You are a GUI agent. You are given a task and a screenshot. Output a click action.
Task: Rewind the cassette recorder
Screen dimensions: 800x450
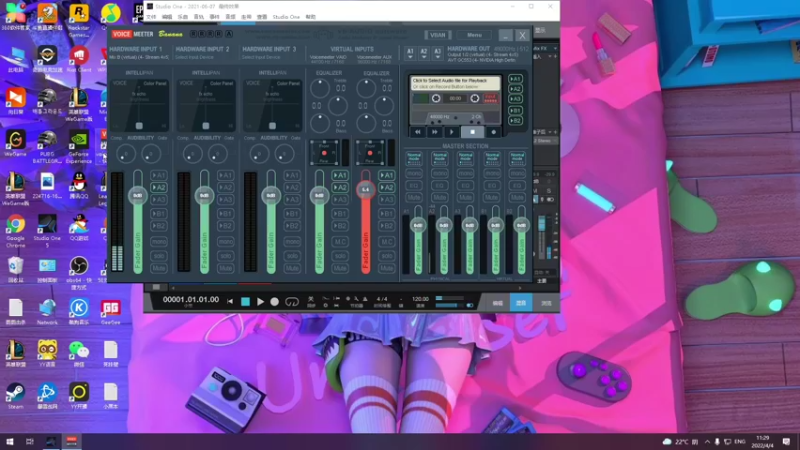coord(417,132)
